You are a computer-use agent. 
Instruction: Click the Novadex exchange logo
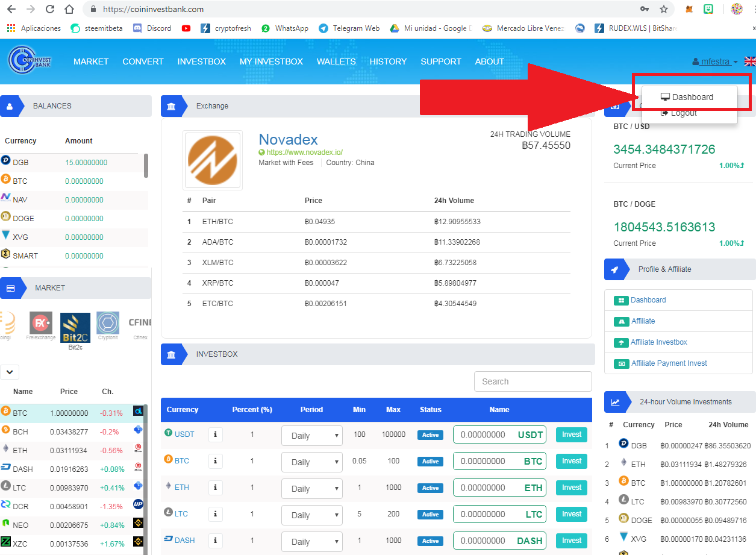point(213,160)
